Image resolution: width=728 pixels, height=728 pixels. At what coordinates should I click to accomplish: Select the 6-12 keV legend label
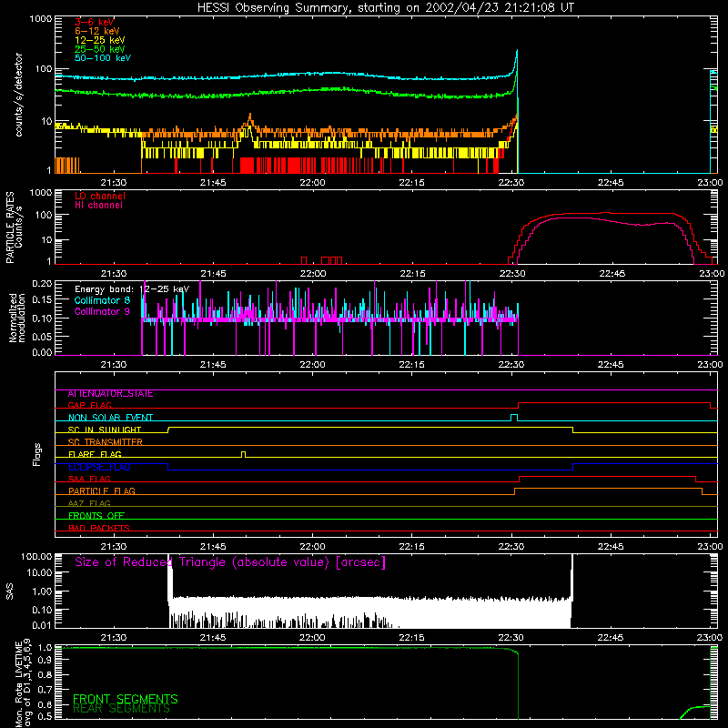97,31
